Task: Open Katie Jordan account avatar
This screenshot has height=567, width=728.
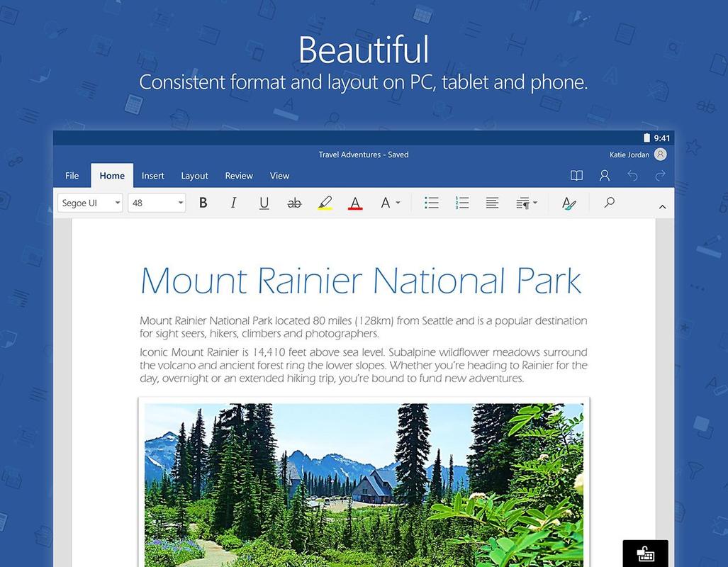Action: point(660,155)
